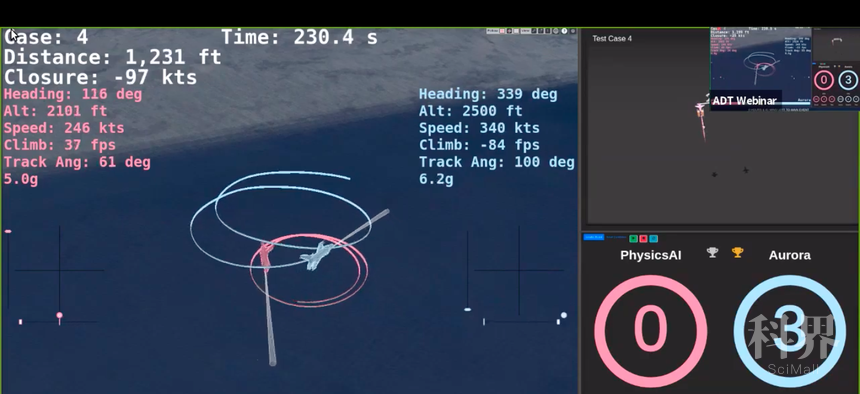Click the gold trophy icon next to Aurora
Screen dimensions: 860x394
point(738,252)
